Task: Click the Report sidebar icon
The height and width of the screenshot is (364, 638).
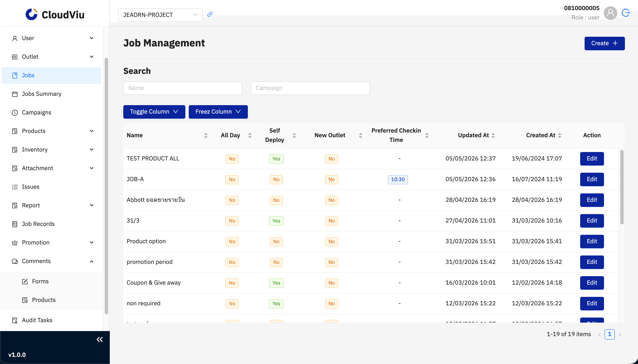Action: click(15, 205)
